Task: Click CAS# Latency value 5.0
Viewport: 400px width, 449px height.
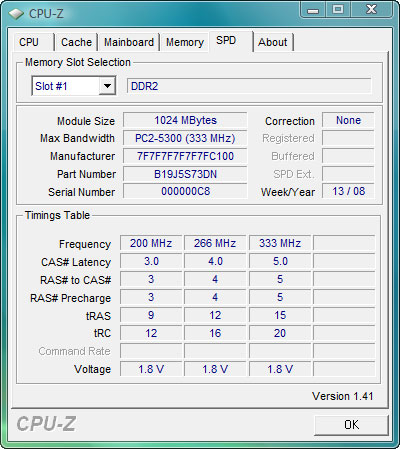Action: (x=280, y=261)
